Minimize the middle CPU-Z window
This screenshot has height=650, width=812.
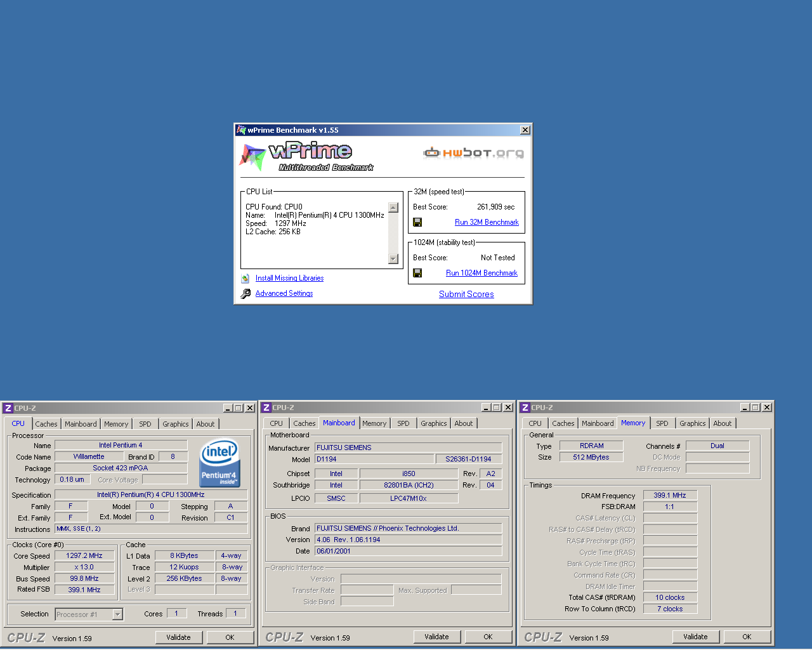pos(486,408)
